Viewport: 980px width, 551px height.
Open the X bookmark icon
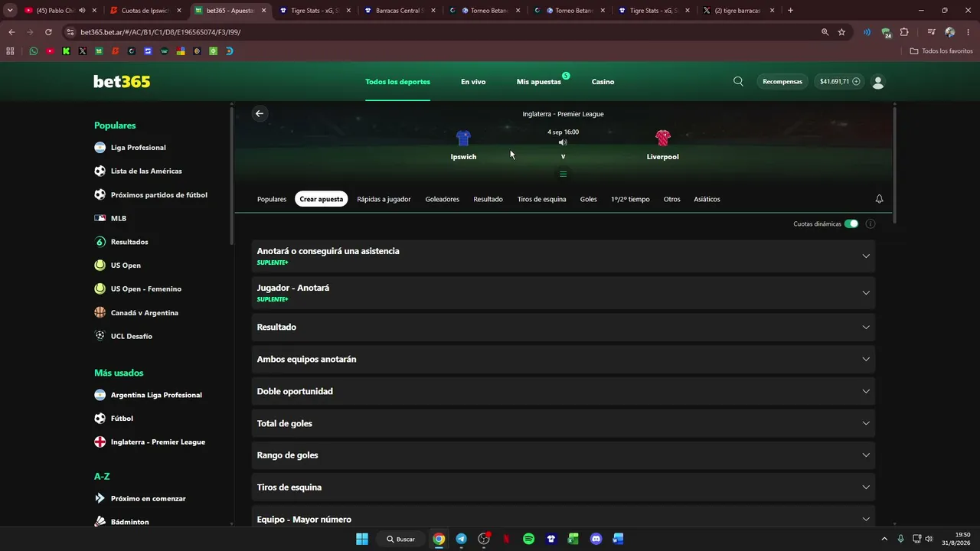click(83, 51)
